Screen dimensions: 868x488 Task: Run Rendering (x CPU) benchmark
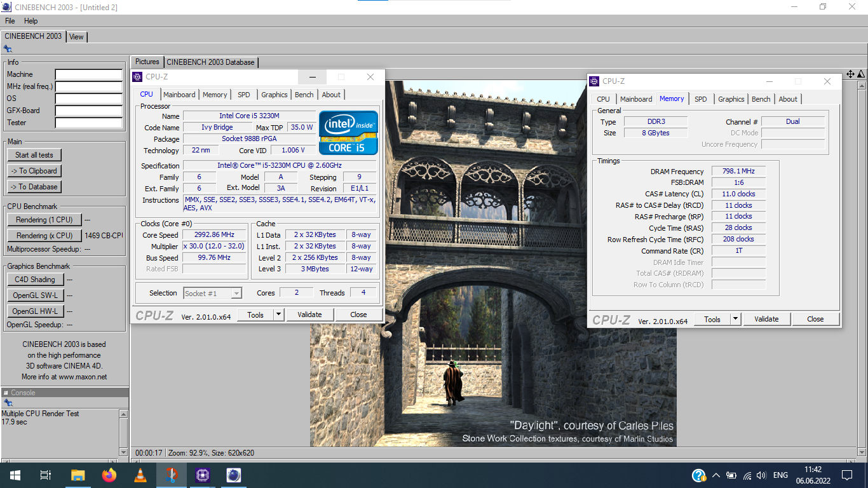[x=44, y=236]
